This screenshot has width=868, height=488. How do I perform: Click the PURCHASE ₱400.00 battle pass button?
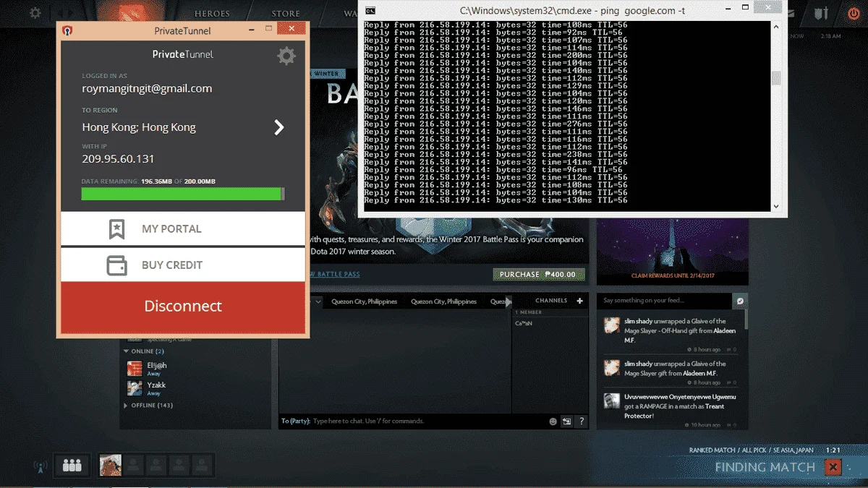point(539,275)
